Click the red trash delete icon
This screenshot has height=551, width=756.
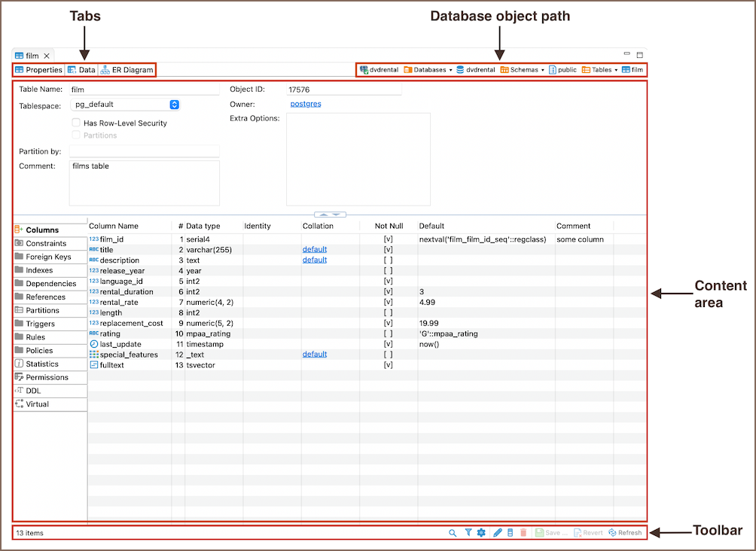523,533
